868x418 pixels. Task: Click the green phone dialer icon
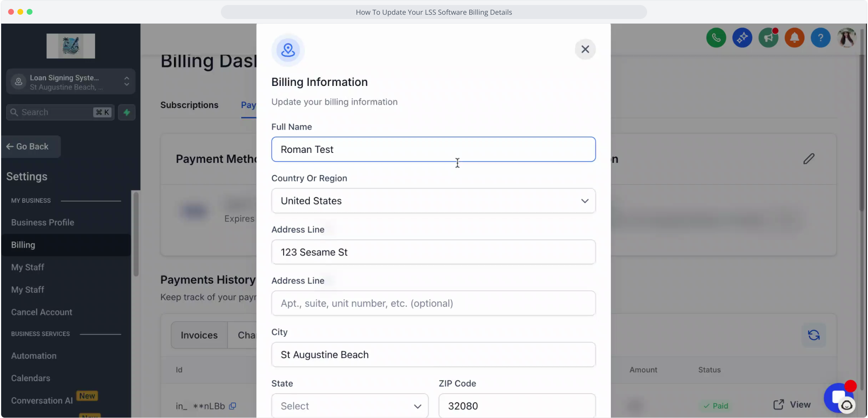click(x=716, y=38)
